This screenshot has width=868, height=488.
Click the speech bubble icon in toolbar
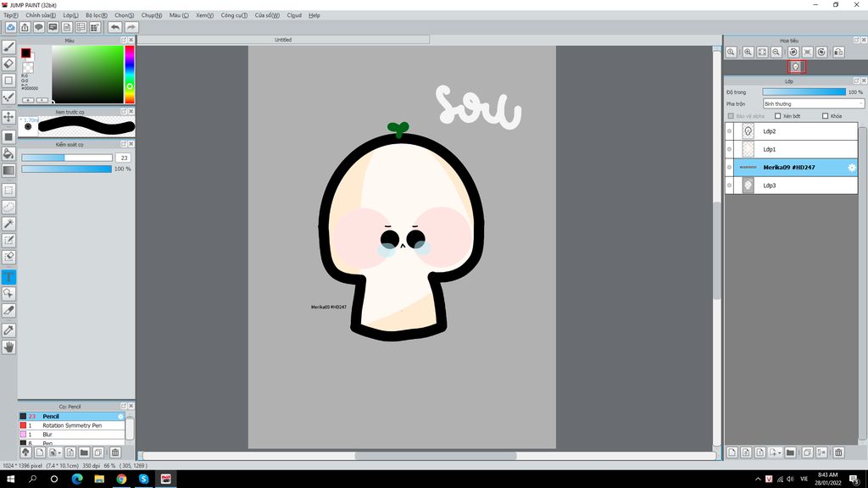(39, 27)
